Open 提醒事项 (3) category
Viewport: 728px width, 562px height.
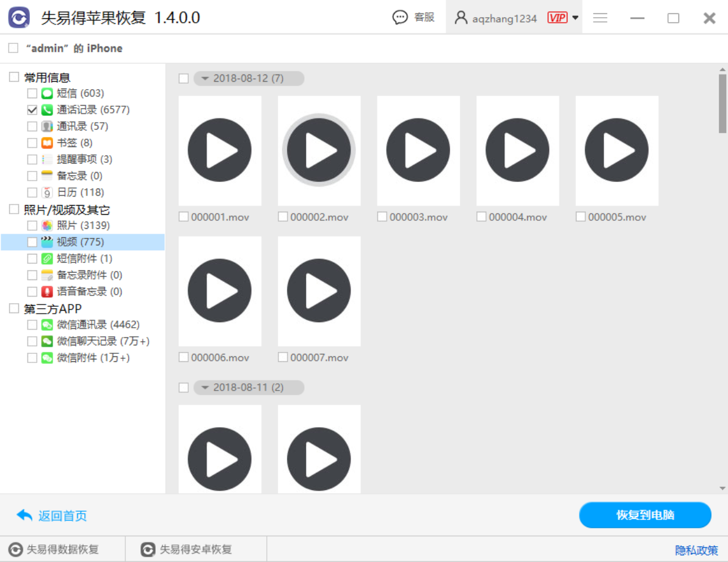pos(84,159)
